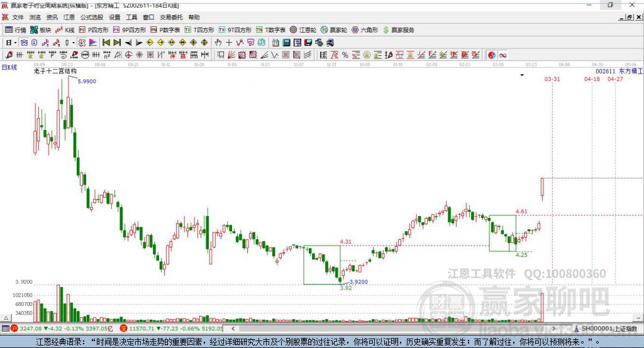Click the circular target cycle tool
The image size is (644, 348).
(128, 55)
